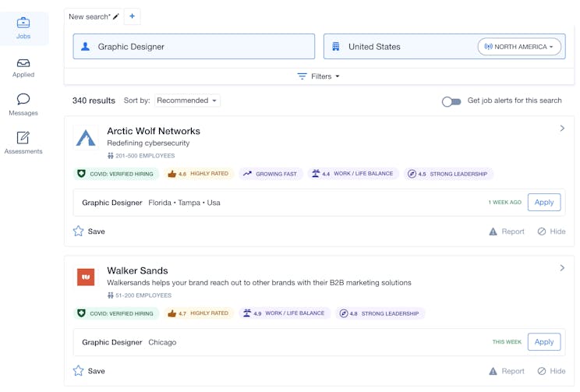Click Walker Sands 4.8 Strong Leadership badge

(380, 313)
